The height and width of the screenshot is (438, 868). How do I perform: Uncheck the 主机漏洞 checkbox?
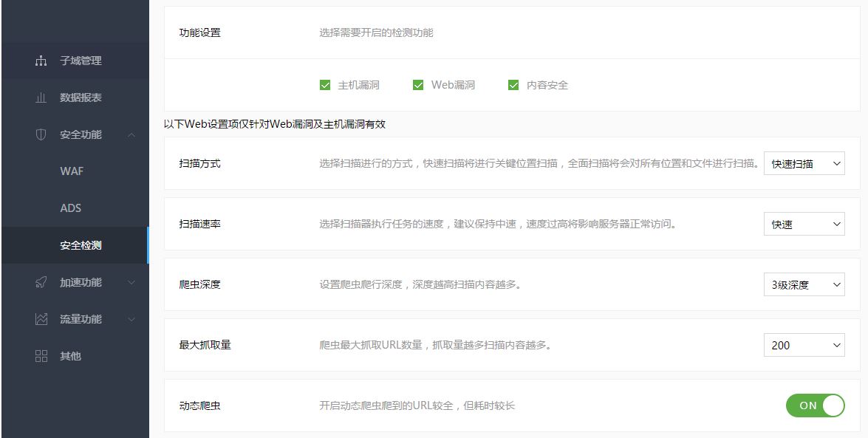[324, 85]
